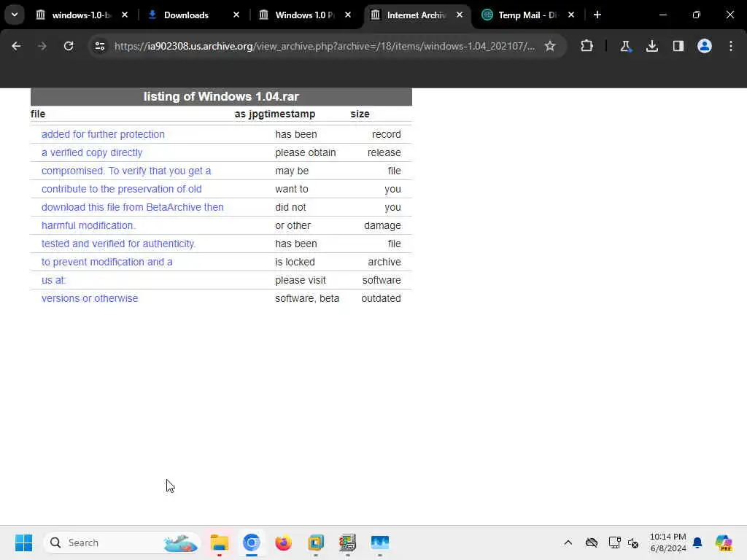The image size is (747, 560).
Task: Open the notification bell in tray
Action: click(x=697, y=542)
